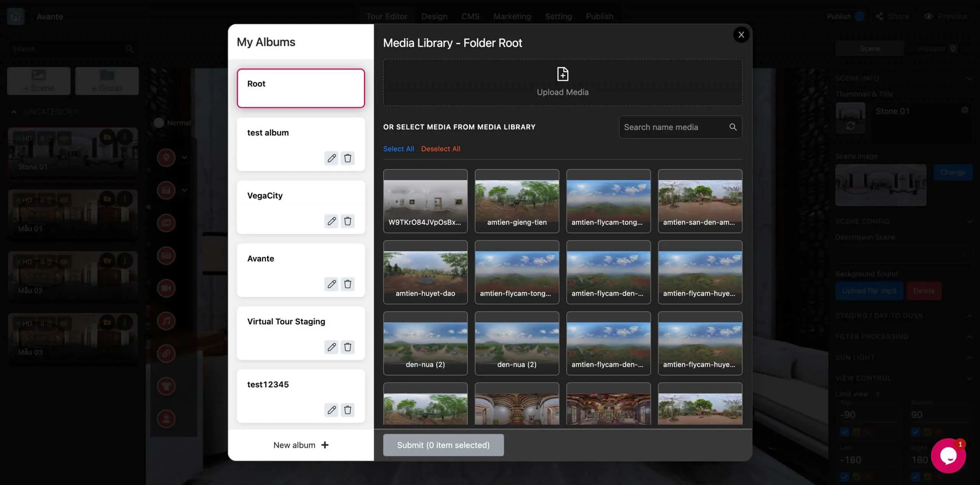Delete the VegaCity album

348,221
